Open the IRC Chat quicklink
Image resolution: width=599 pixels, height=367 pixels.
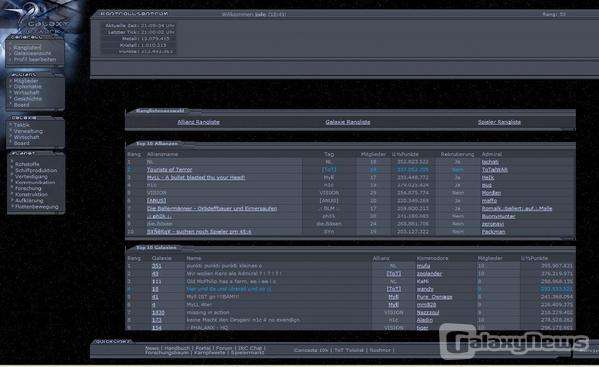250,348
